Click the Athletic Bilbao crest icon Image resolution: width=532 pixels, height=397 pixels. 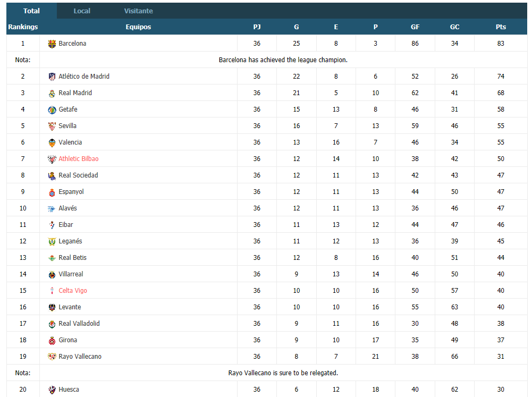pyautogui.click(x=52, y=159)
